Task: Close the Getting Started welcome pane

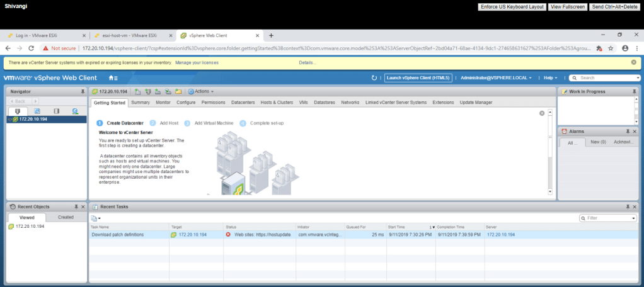Action: (x=542, y=113)
